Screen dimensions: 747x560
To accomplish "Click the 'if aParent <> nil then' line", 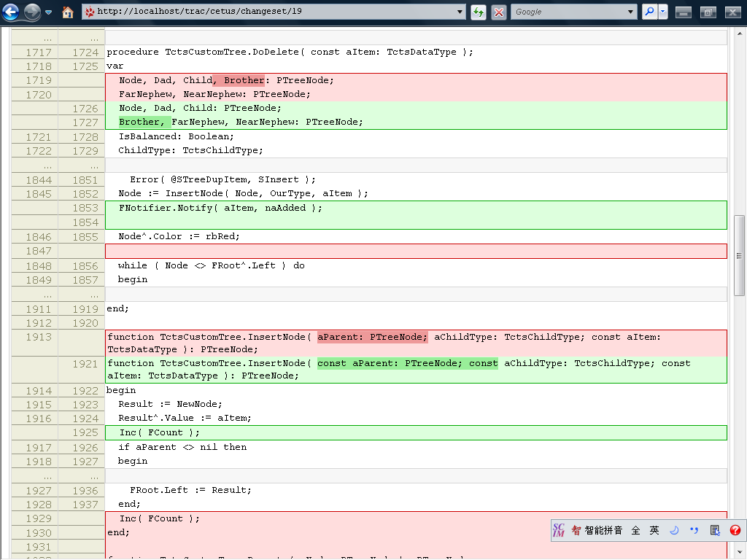I will 182,447.
